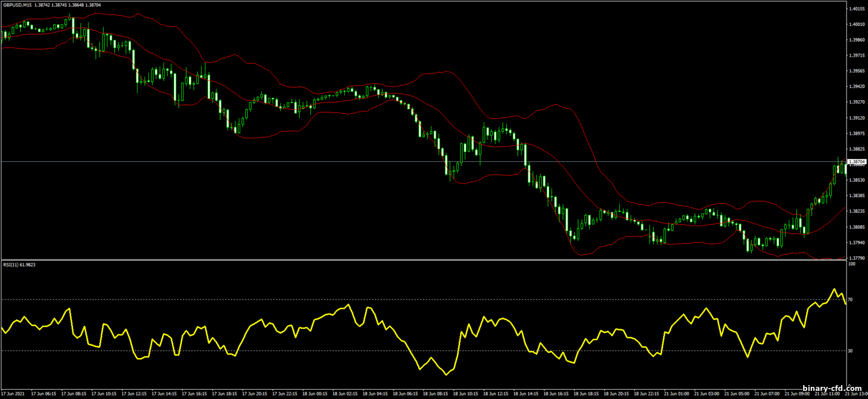Click the 18 Jun 08:15 time label

tap(436, 394)
